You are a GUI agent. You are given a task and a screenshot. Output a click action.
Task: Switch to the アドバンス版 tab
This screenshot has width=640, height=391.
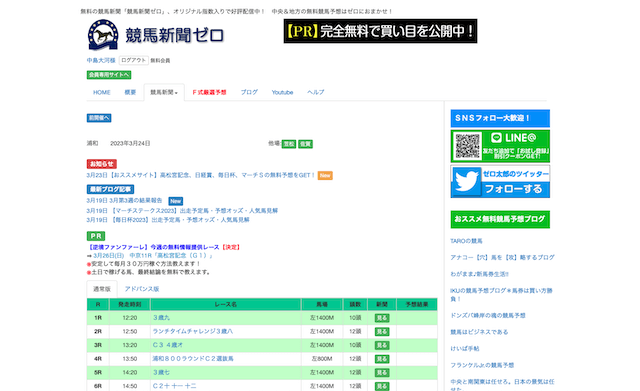tap(142, 289)
